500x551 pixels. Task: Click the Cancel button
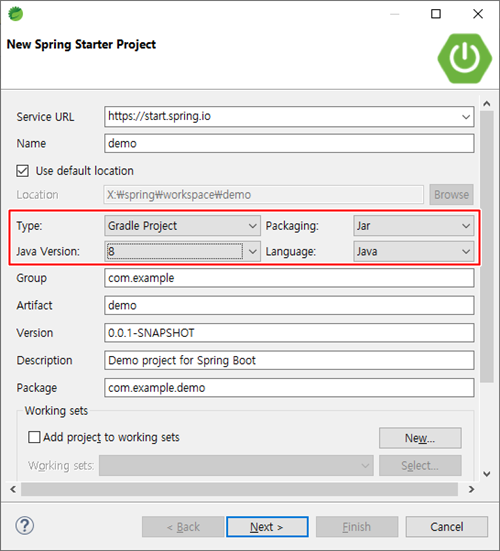(447, 527)
